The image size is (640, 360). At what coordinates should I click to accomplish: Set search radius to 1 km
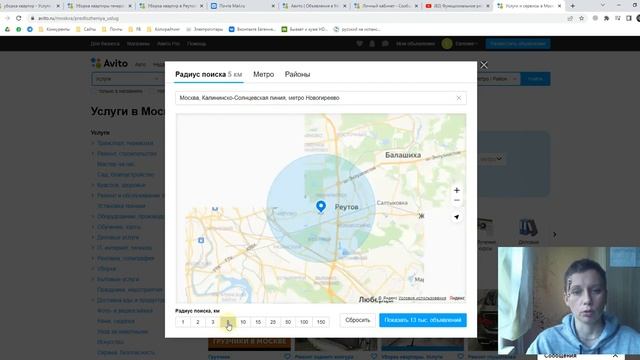pos(183,322)
